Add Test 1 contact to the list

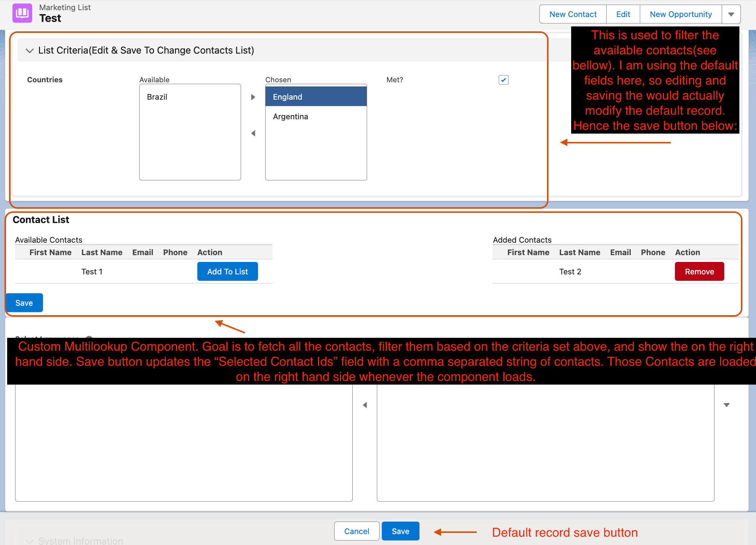(227, 272)
